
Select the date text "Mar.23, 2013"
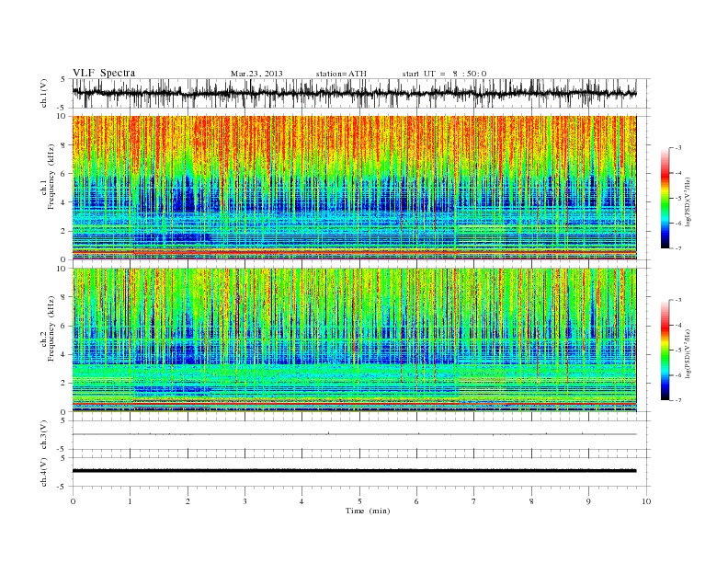pyautogui.click(x=256, y=74)
